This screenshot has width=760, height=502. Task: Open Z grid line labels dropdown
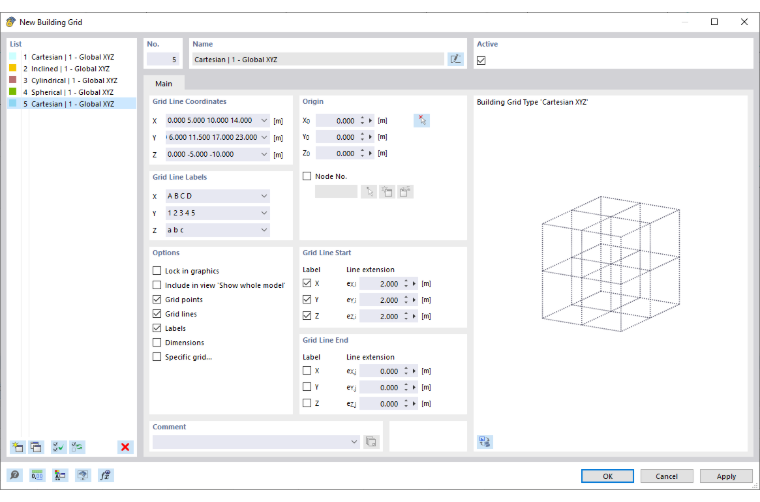(x=264, y=230)
